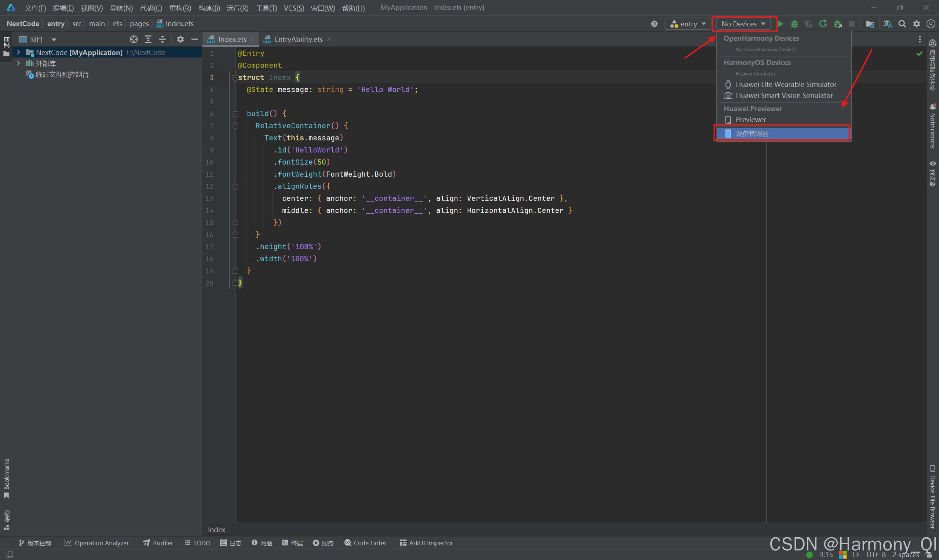
Task: Click pages breadcrumb in navigation bar
Action: pyautogui.click(x=139, y=23)
